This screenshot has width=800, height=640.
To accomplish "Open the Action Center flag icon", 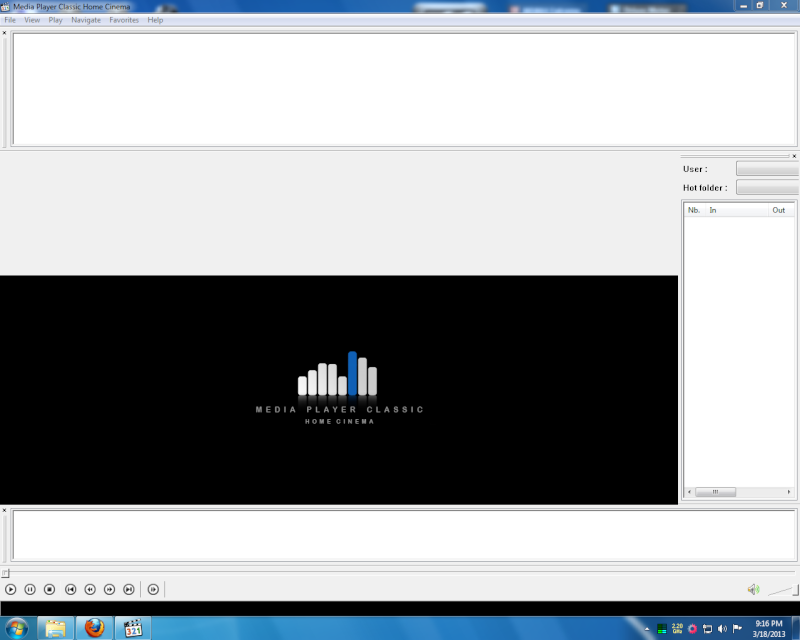I will pyautogui.click(x=737, y=629).
